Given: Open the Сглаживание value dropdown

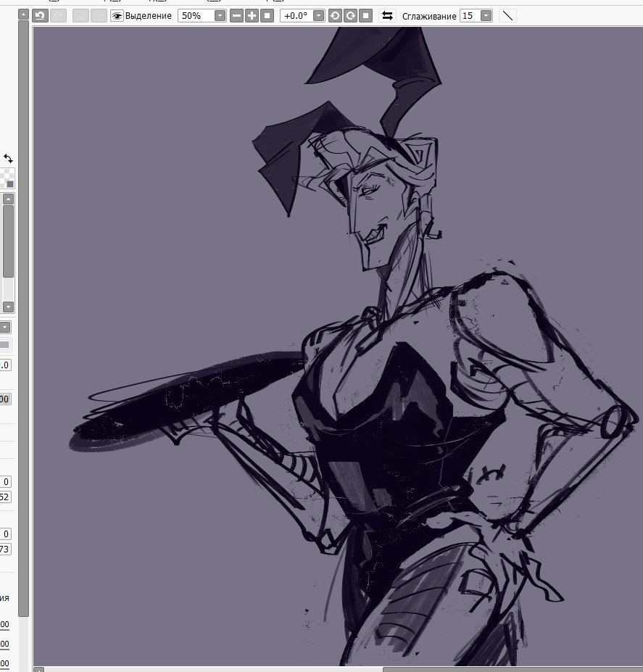Looking at the screenshot, I should (486, 15).
